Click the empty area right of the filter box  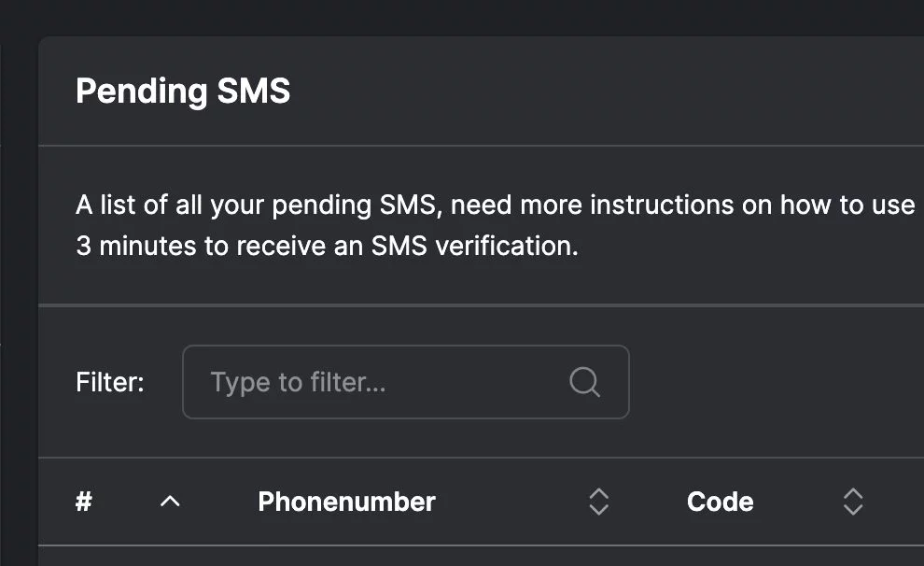click(x=775, y=382)
